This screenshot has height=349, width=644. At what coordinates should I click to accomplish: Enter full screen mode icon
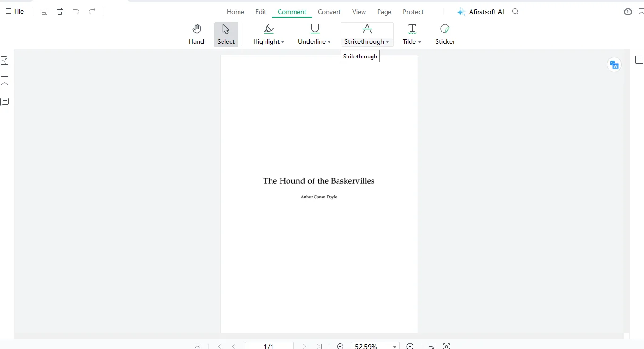pyautogui.click(x=446, y=346)
